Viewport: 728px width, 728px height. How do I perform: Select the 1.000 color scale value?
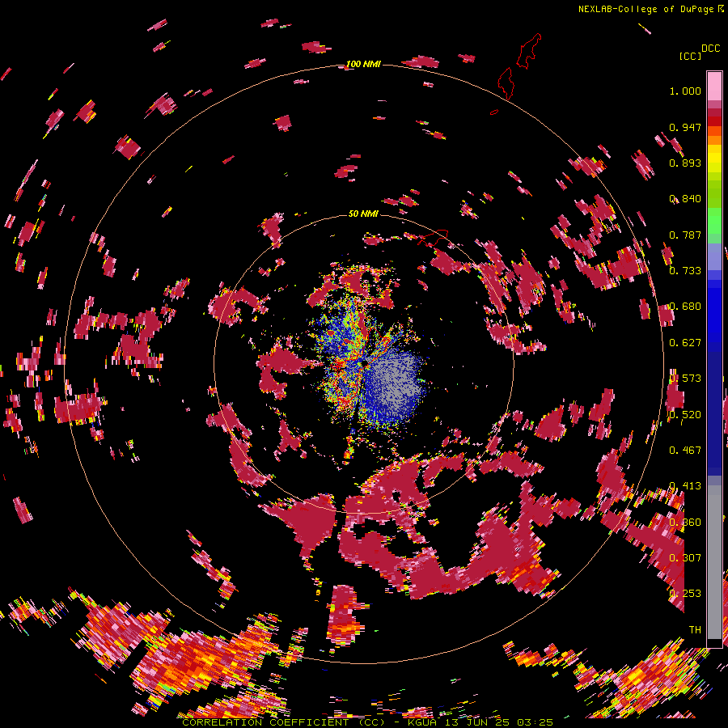pyautogui.click(x=685, y=91)
